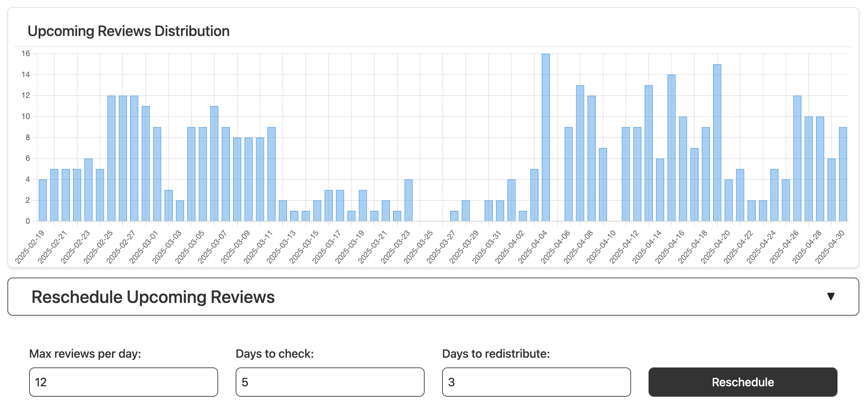Click the 11-review bar at 2025-03-06
868x408 pixels.
pos(214,163)
